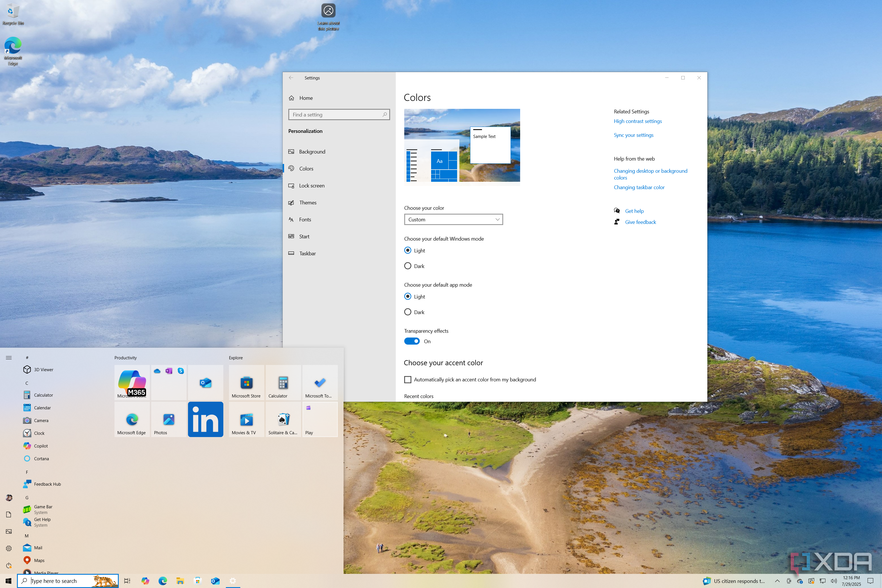This screenshot has width=882, height=588.
Task: Focus the Find a setting search box
Action: pyautogui.click(x=339, y=114)
